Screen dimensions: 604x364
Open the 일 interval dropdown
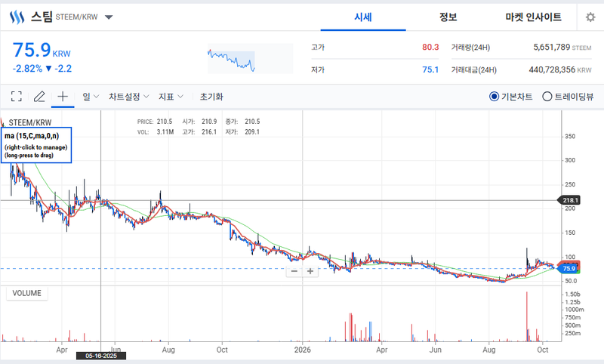point(91,97)
